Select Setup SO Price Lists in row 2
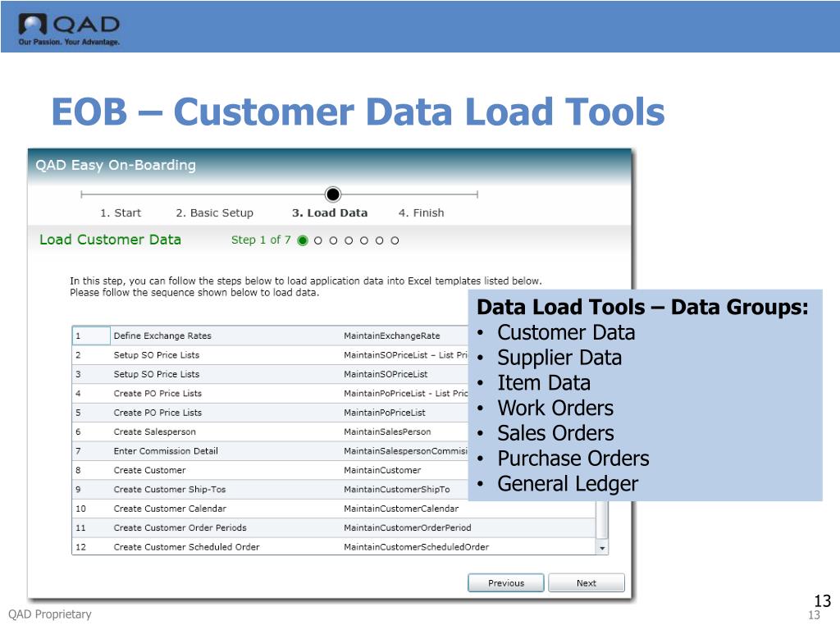The height and width of the screenshot is (630, 840). [157, 355]
